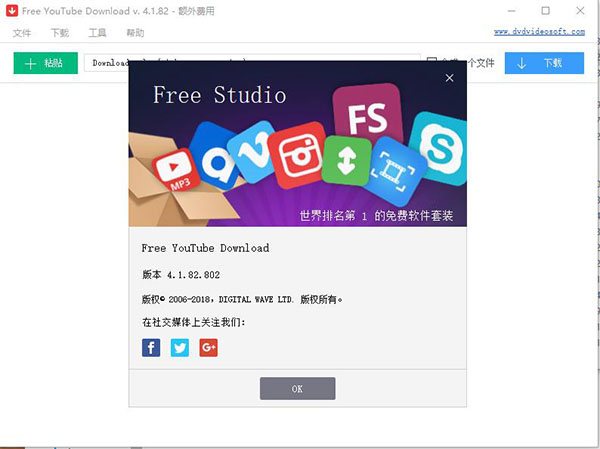This screenshot has width=600, height=449.
Task: Click the blue screen capture icon
Action: (397, 167)
